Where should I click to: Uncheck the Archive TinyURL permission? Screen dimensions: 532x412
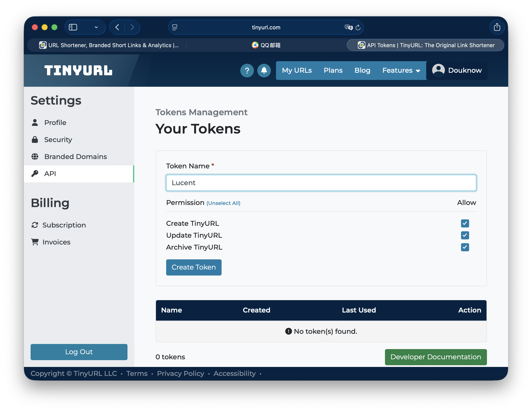[465, 247]
